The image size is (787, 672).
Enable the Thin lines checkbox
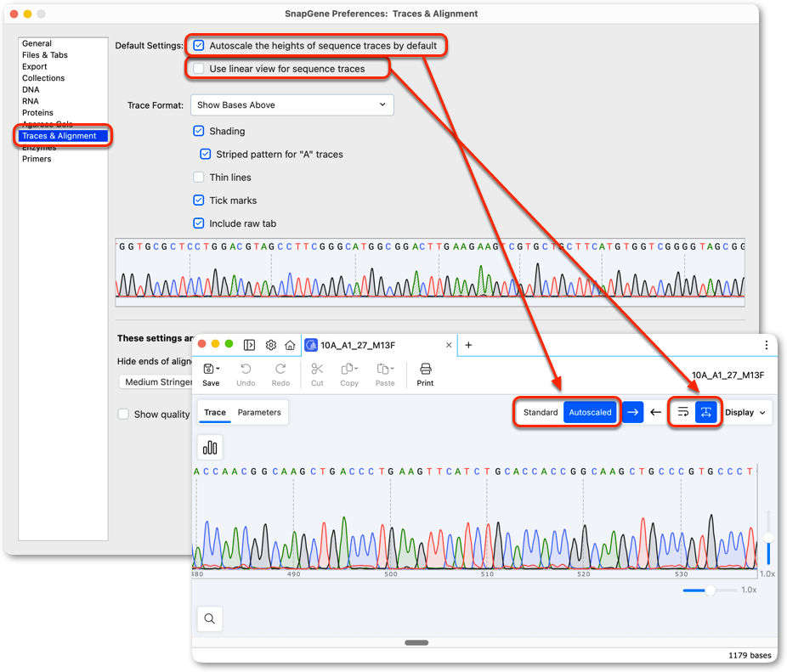pyautogui.click(x=199, y=178)
